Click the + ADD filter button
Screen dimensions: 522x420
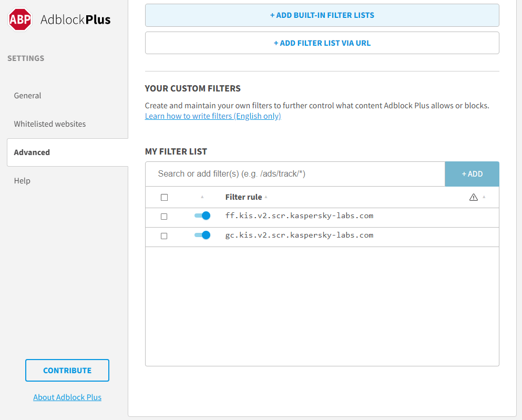point(472,174)
